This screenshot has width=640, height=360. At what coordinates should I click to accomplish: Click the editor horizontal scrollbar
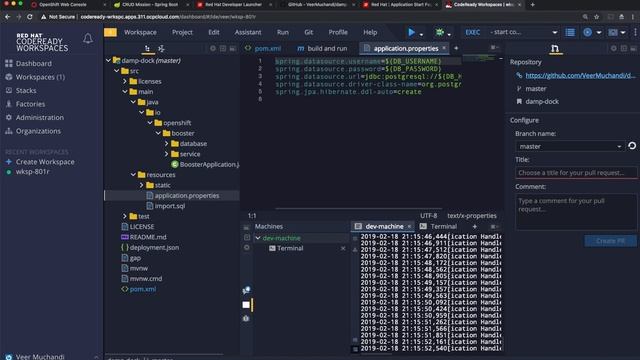358,209
